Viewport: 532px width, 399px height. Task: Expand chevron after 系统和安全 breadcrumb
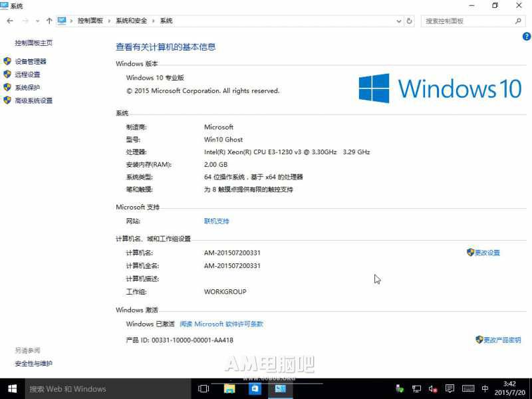tap(154, 21)
